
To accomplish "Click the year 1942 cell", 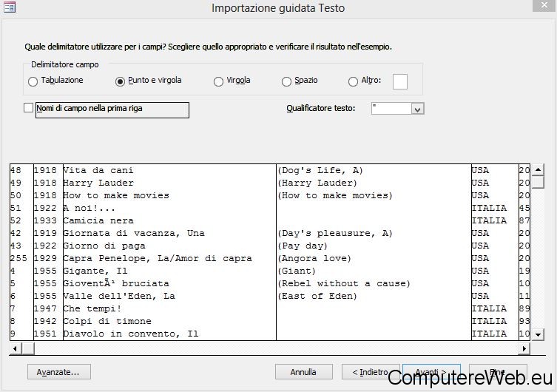I will coord(45,321).
